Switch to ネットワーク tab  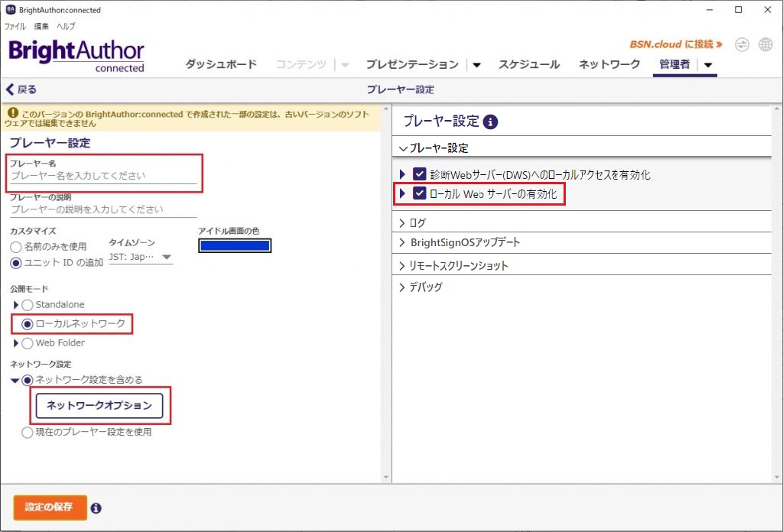pyautogui.click(x=609, y=64)
